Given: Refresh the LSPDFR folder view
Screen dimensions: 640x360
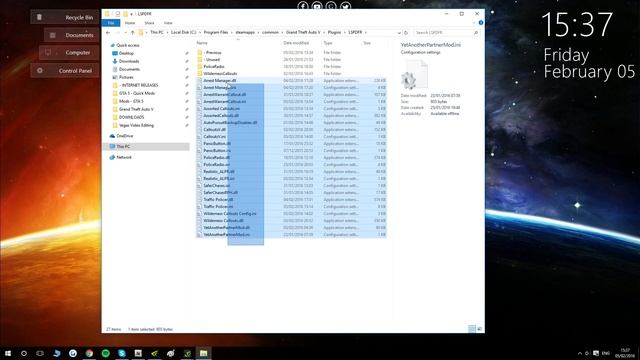Looking at the screenshot, I should tap(406, 32).
